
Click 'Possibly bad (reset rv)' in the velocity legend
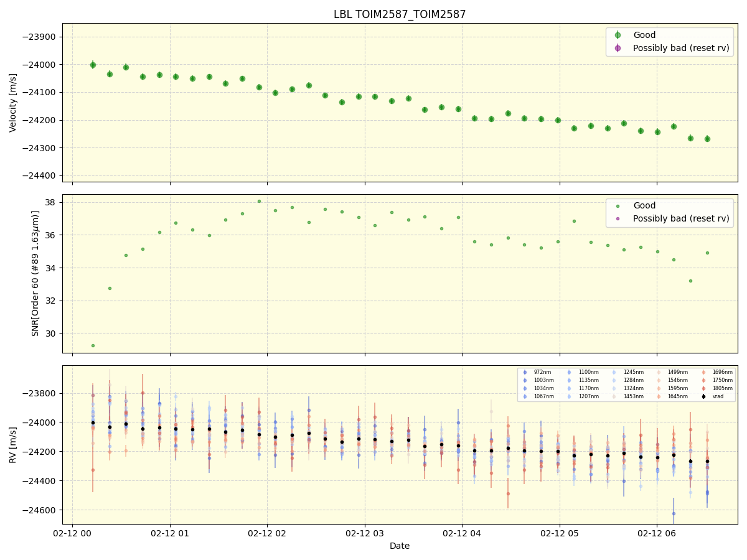(x=681, y=48)
